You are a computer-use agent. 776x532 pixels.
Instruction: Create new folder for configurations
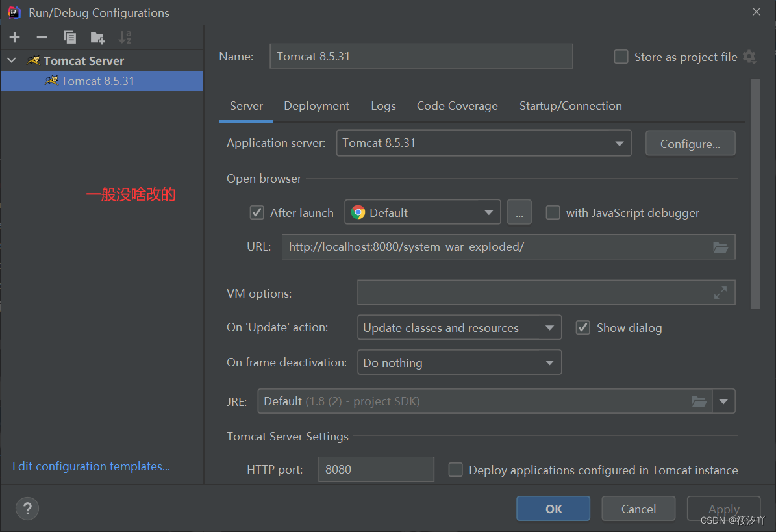click(97, 37)
